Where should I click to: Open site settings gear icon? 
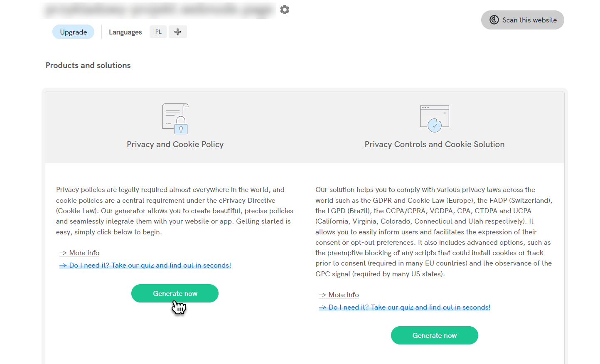pos(285,10)
